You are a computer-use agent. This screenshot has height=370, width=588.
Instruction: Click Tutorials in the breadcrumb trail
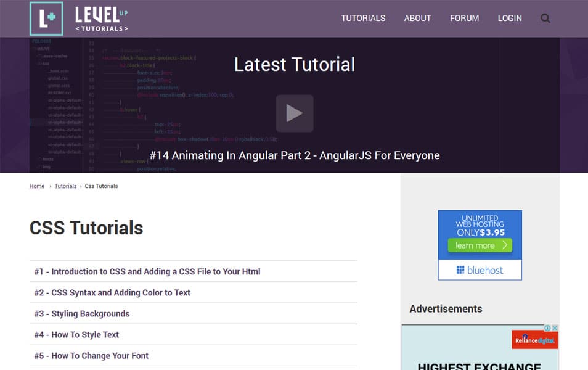65,186
